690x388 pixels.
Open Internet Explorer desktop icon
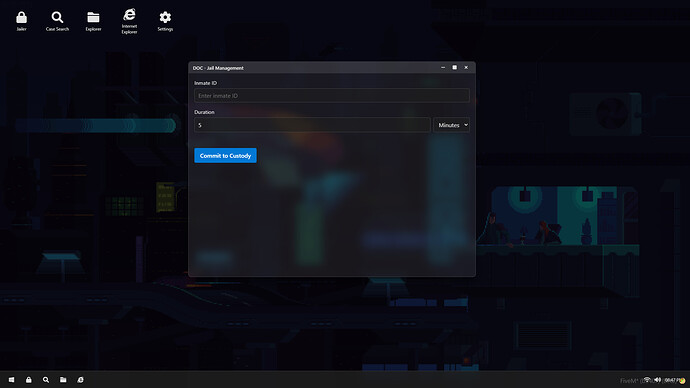pos(129,21)
